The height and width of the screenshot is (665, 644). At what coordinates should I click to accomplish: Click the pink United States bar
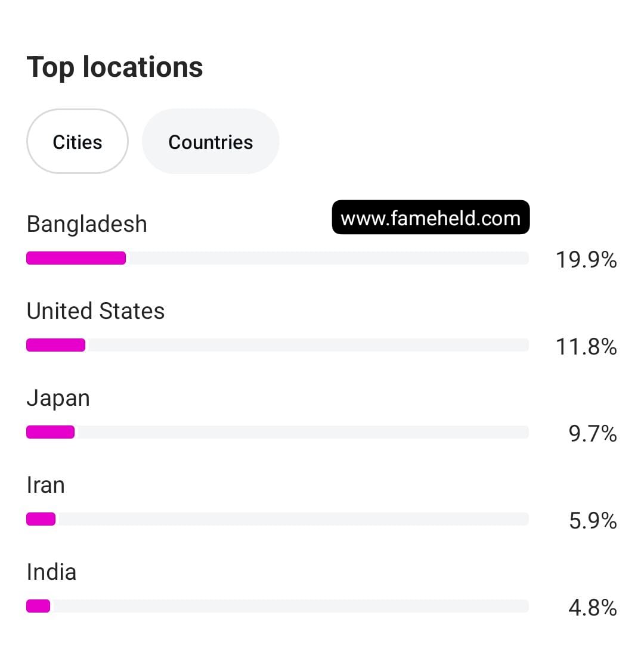55,345
